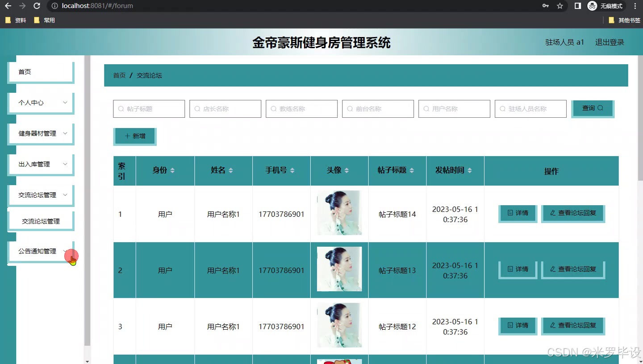Click the 帖子标题12 cell
643x364 pixels.
pos(397,327)
